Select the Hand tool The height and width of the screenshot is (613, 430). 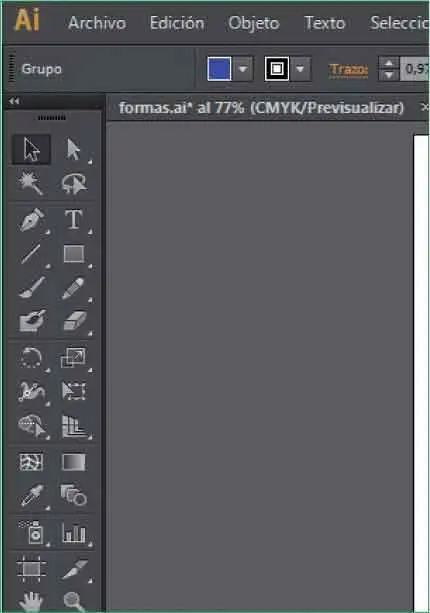point(31,602)
